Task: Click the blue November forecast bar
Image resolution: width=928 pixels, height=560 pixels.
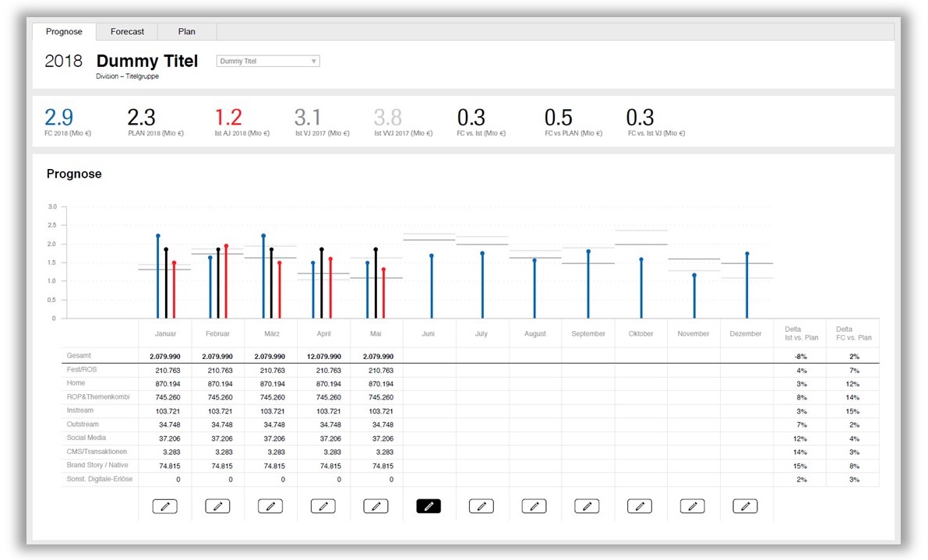Action: coord(694,296)
